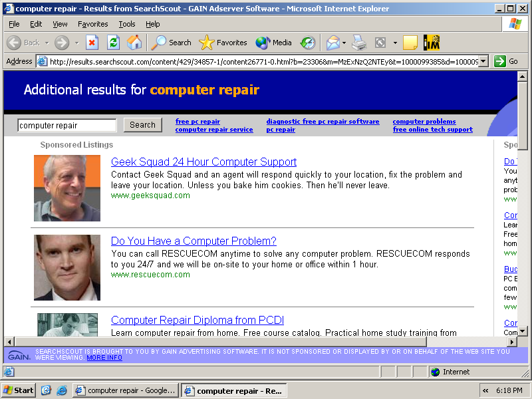The width and height of the screenshot is (532, 399).
Task: Click the GAIN logo in the banner
Action: tap(19, 355)
